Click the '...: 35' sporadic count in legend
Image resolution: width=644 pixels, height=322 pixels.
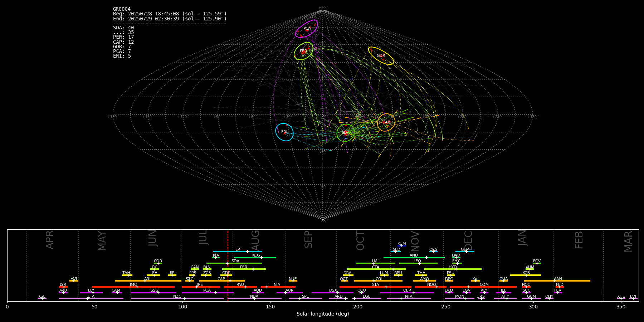click(123, 33)
